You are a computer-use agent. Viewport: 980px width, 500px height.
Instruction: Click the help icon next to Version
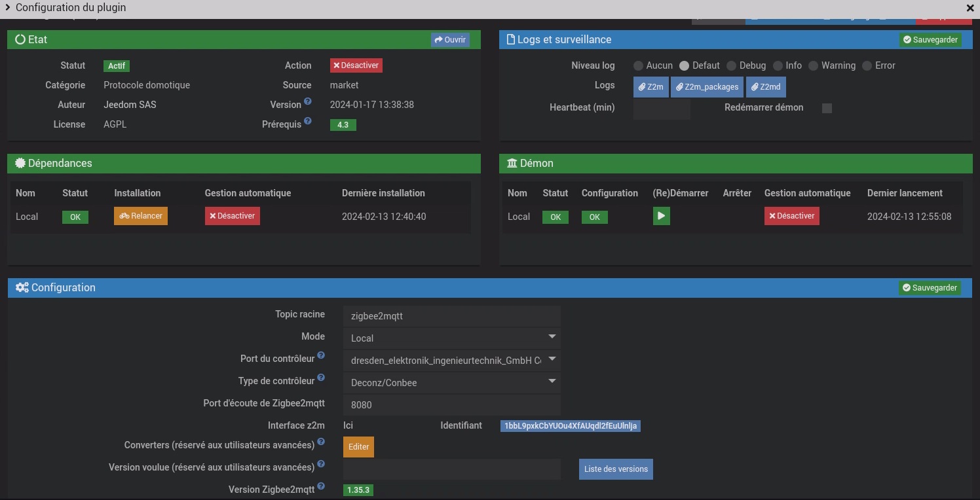point(308,102)
